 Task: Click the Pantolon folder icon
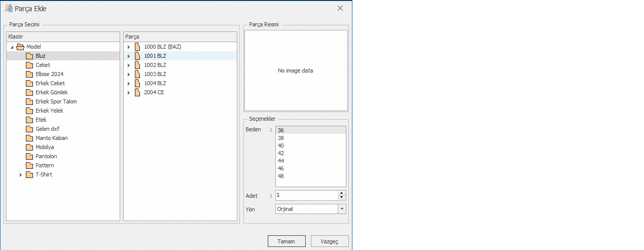pos(29,156)
